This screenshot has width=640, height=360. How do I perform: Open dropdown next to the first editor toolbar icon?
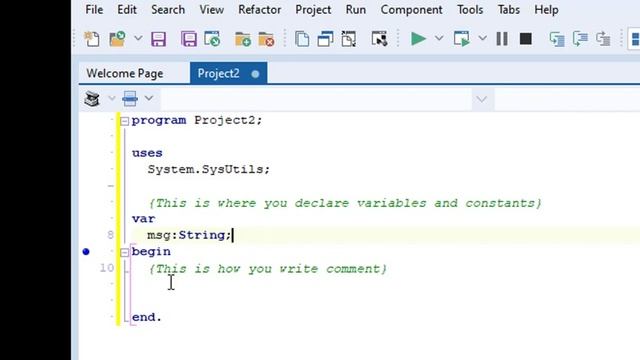tap(111, 98)
